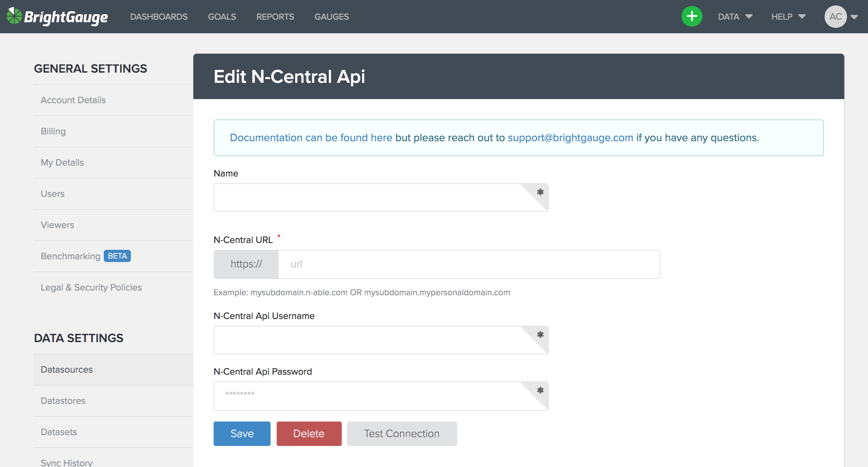The width and height of the screenshot is (868, 467).
Task: Click the asterisk marker in Password field
Action: click(x=540, y=390)
